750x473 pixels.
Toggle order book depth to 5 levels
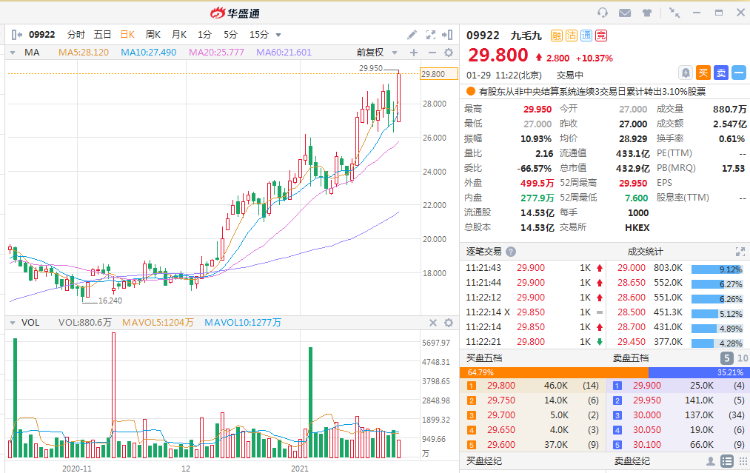coord(727,358)
